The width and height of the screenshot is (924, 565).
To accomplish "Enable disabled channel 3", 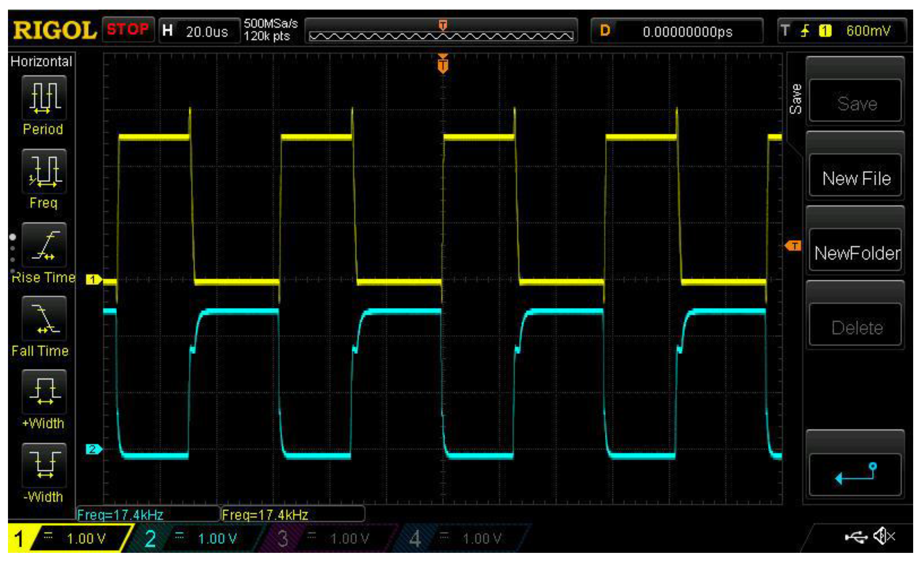I will point(326,539).
